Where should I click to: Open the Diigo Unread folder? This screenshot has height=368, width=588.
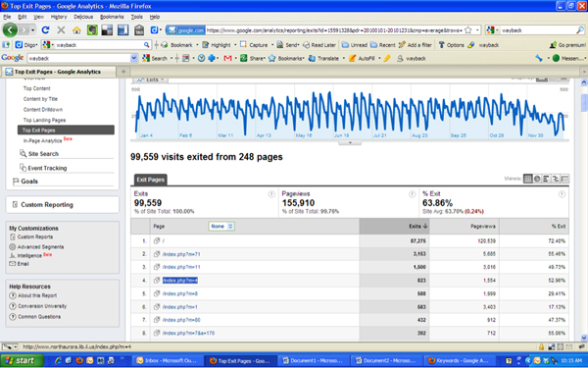tap(355, 45)
